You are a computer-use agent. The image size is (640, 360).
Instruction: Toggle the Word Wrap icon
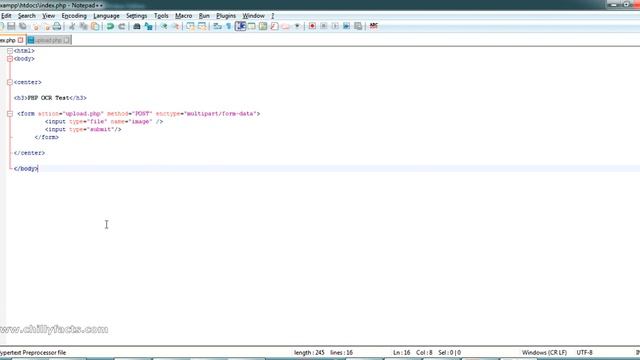coord(218,26)
